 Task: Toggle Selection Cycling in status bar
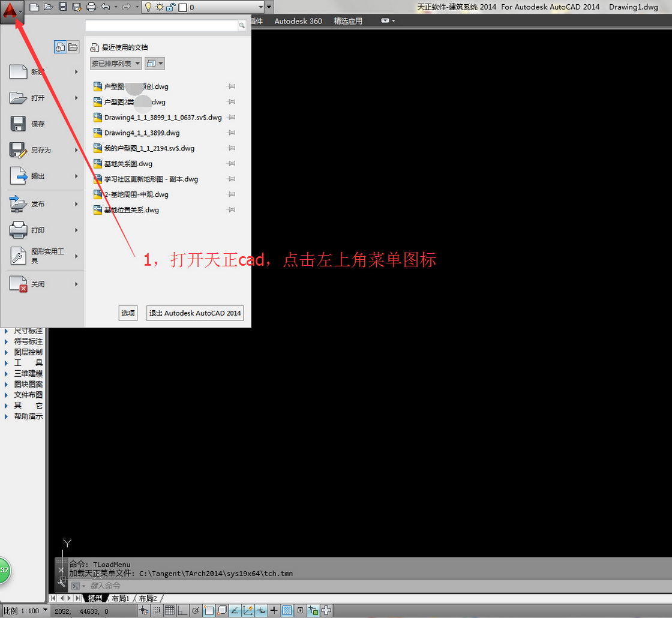coord(313,610)
